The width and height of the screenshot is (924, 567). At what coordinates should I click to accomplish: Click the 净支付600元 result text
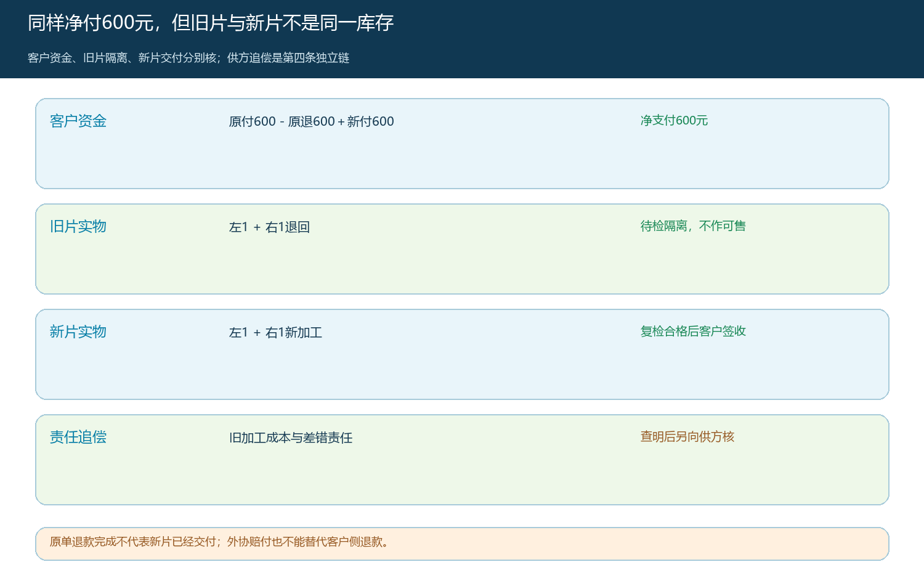674,120
